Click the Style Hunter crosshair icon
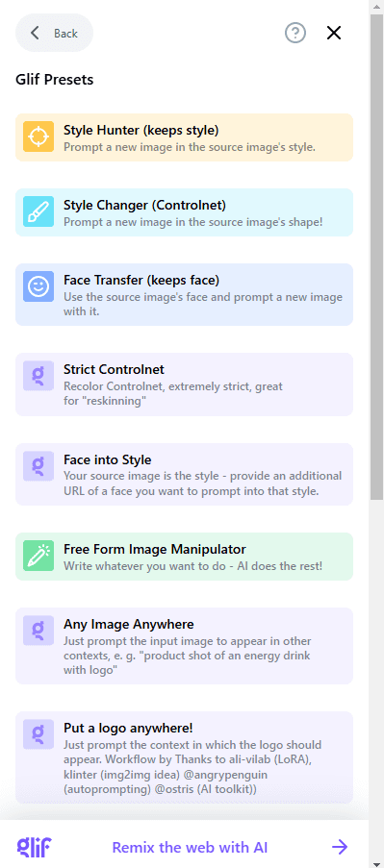The height and width of the screenshot is (868, 384). click(38, 136)
